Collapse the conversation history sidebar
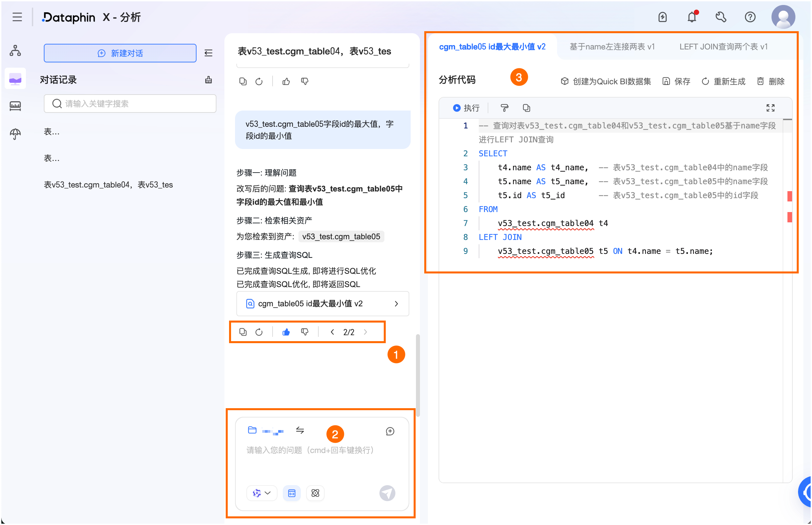Viewport: 812px width, 525px height. coord(208,53)
